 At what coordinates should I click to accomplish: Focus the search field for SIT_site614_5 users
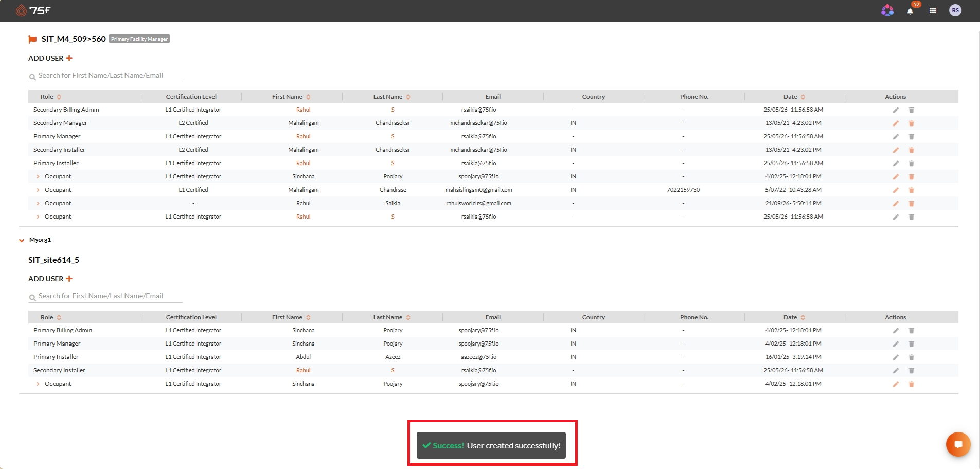tap(105, 296)
